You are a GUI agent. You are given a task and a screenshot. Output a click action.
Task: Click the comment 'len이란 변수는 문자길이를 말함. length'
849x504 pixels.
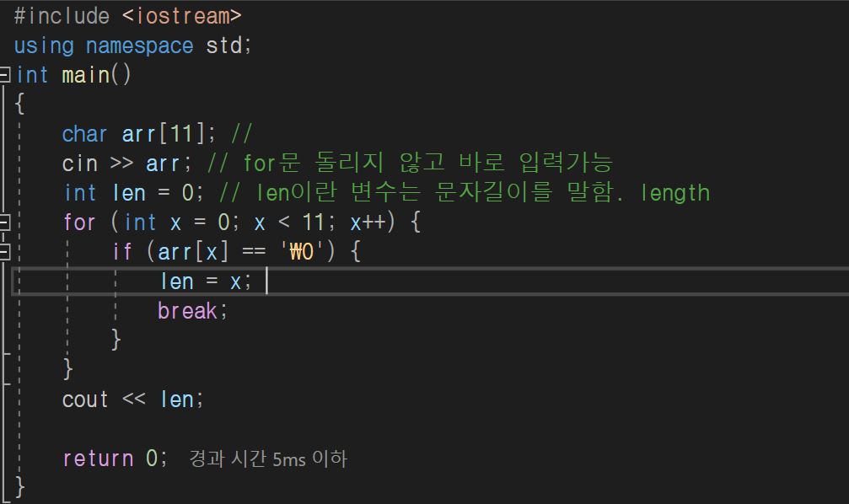click(482, 193)
